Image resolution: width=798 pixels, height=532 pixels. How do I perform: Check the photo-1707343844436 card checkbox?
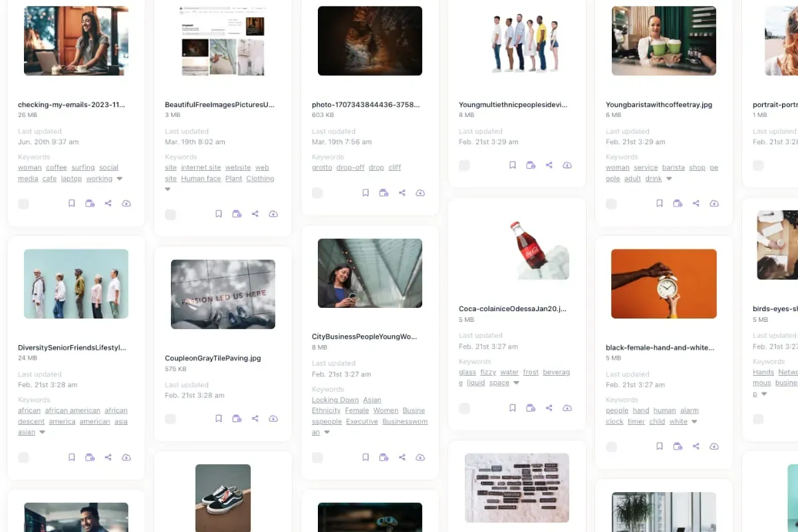(317, 193)
